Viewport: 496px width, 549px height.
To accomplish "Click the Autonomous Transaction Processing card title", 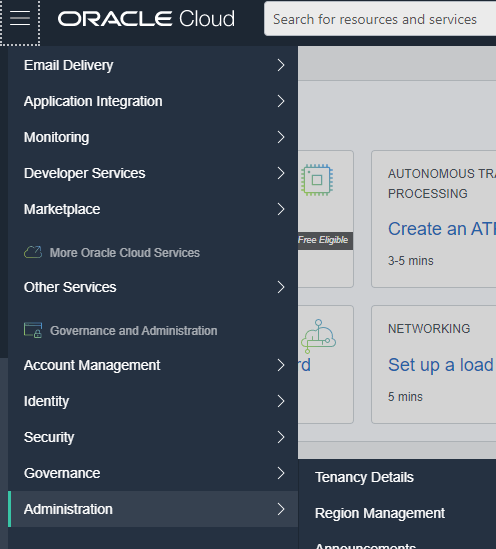I will (x=442, y=183).
